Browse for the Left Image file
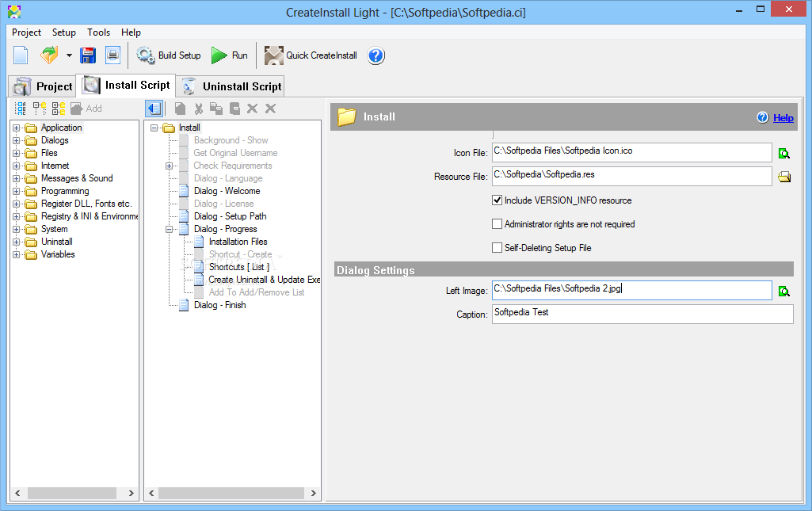The width and height of the screenshot is (812, 511). (x=784, y=292)
